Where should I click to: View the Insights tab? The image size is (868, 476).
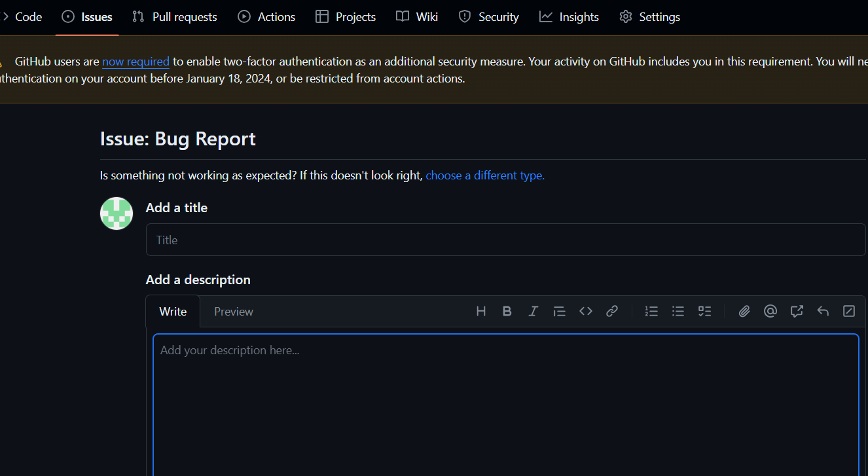[569, 17]
